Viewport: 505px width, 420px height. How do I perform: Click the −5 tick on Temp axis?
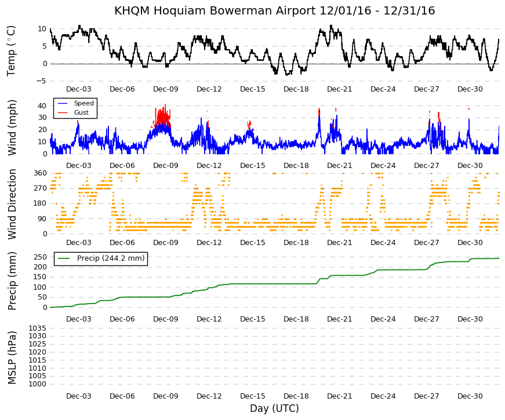tap(41, 81)
